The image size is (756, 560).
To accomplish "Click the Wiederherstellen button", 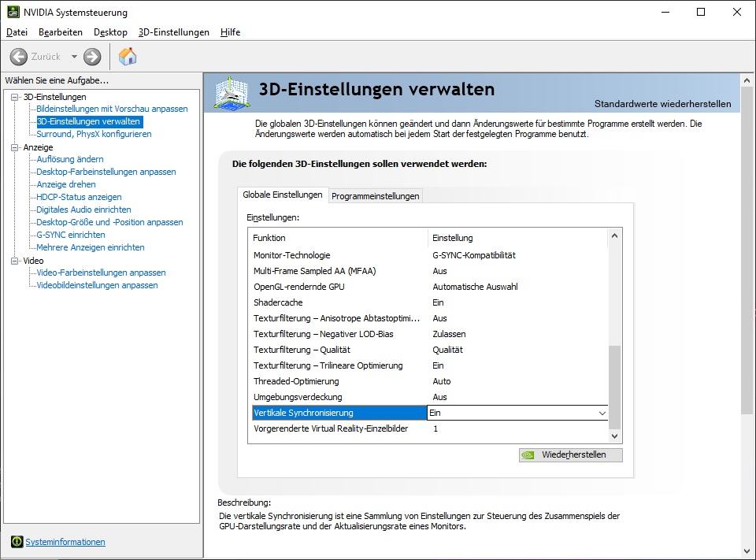I will (570, 454).
